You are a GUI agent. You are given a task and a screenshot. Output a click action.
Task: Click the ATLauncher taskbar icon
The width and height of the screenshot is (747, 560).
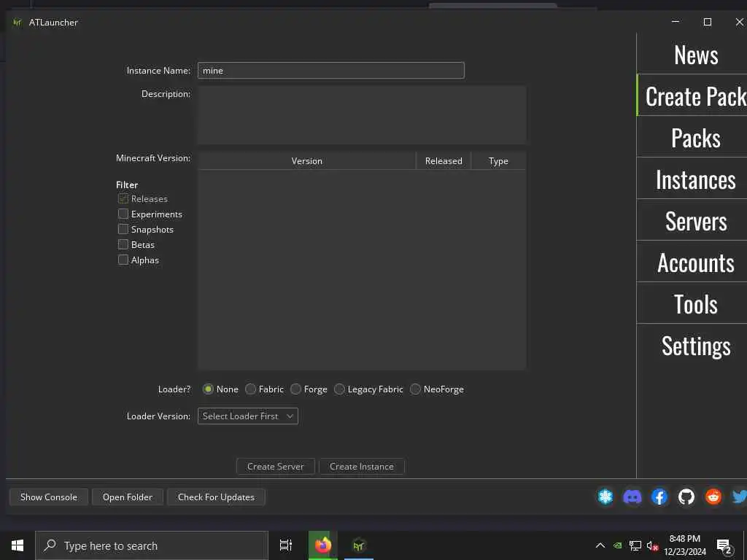(x=359, y=545)
